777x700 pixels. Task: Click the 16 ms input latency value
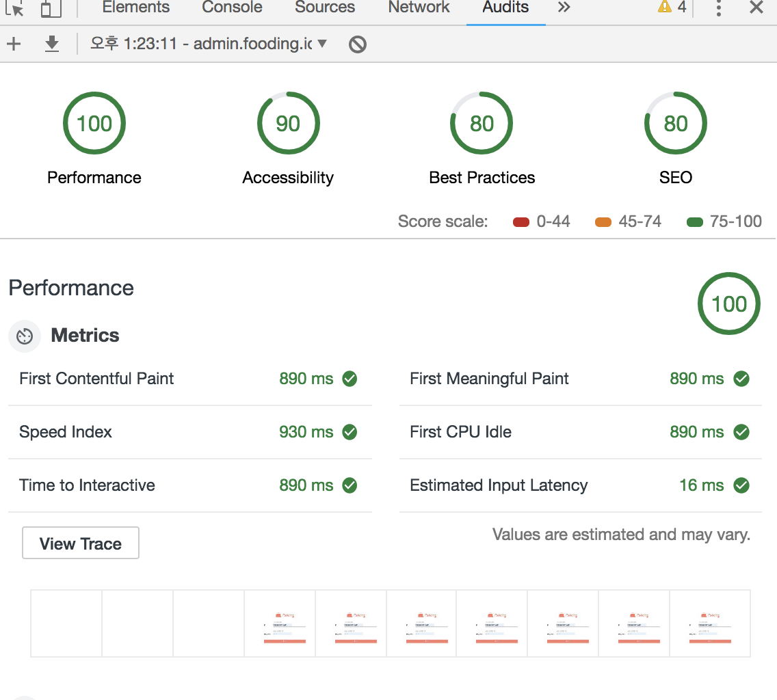click(x=701, y=485)
